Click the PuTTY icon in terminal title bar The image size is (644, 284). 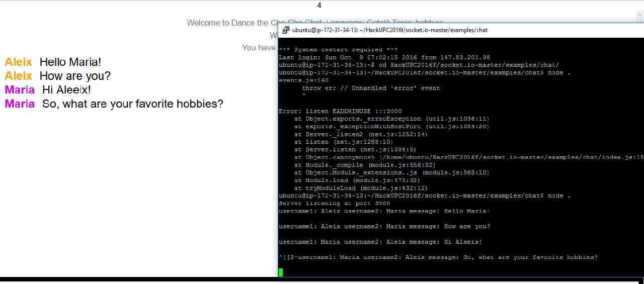click(285, 30)
